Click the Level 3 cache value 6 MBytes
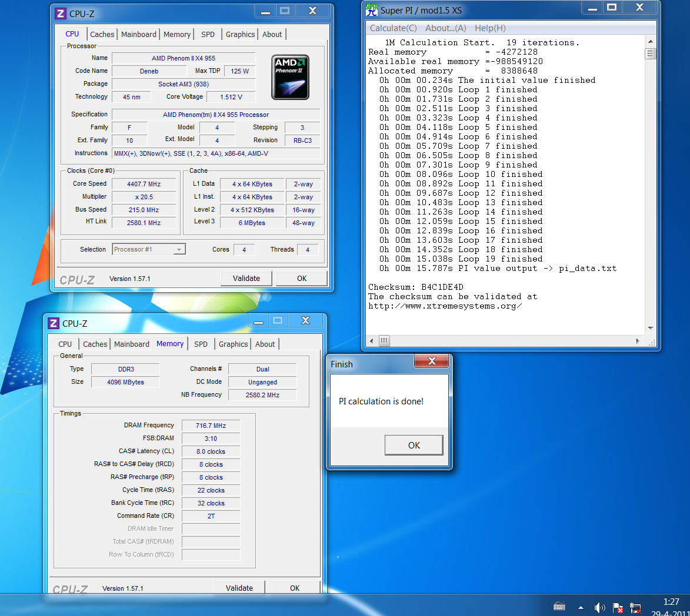 click(x=252, y=223)
